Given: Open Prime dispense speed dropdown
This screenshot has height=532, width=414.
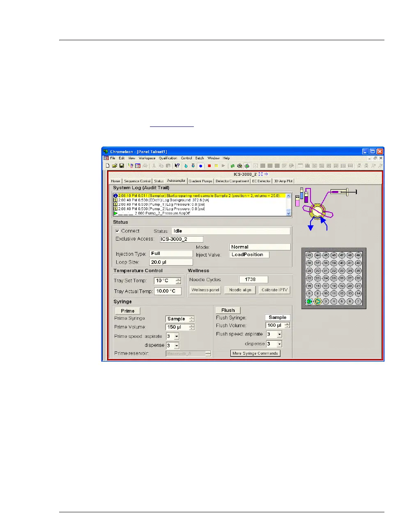Looking at the screenshot, I should (177, 346).
